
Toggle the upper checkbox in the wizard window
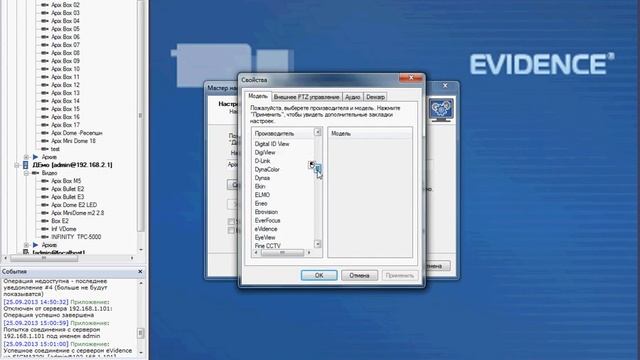[231, 222]
